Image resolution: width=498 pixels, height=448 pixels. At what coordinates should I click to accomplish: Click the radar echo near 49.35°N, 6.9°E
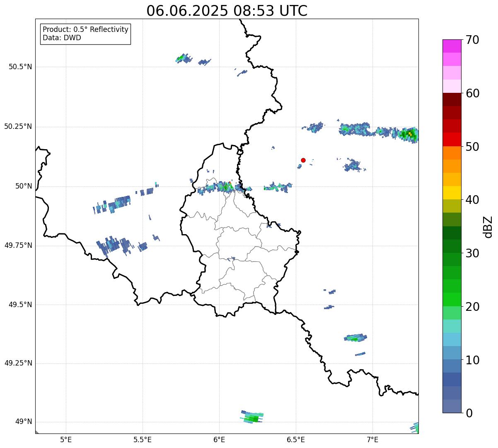click(355, 338)
